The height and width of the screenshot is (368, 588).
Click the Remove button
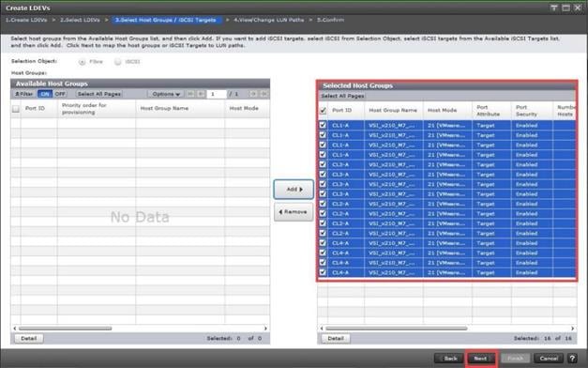pyautogui.click(x=294, y=212)
